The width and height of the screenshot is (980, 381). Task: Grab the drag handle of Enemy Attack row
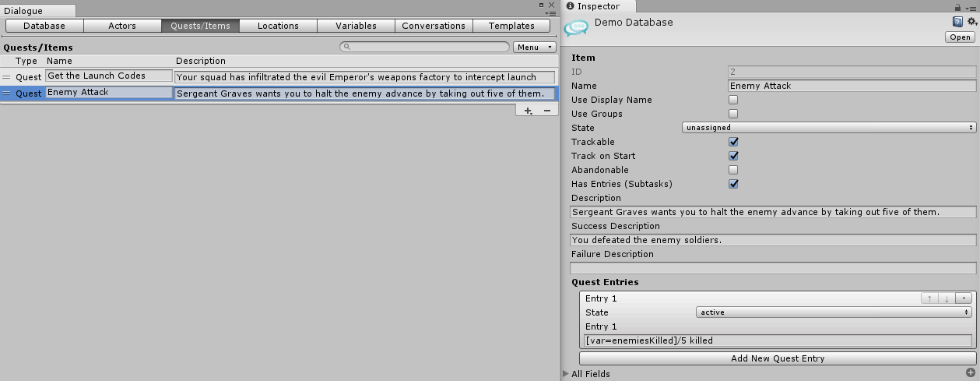(6, 93)
